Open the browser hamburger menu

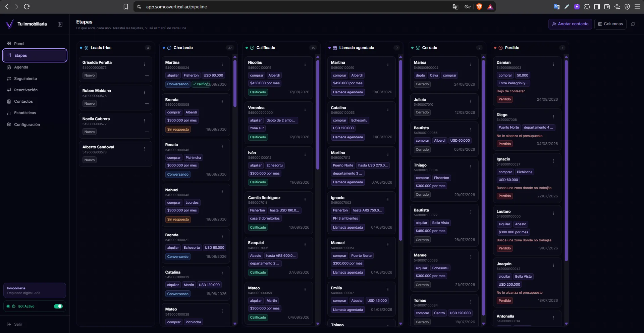[x=637, y=7]
